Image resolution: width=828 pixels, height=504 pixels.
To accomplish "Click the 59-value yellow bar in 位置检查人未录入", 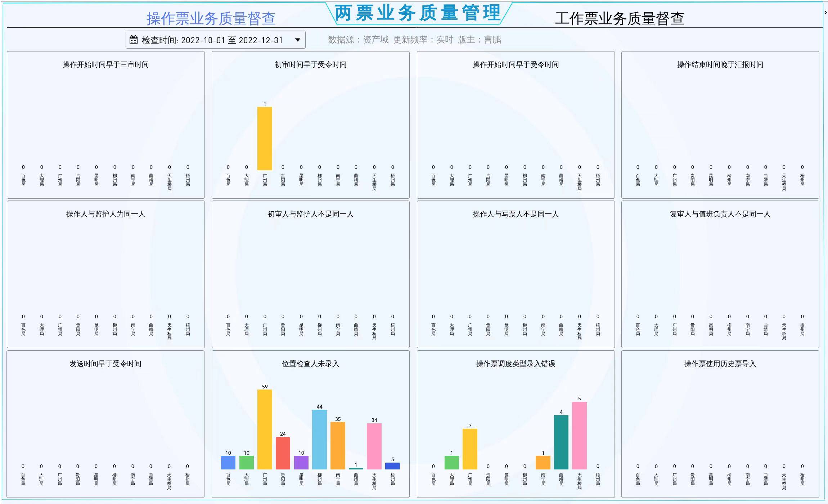I will (265, 429).
